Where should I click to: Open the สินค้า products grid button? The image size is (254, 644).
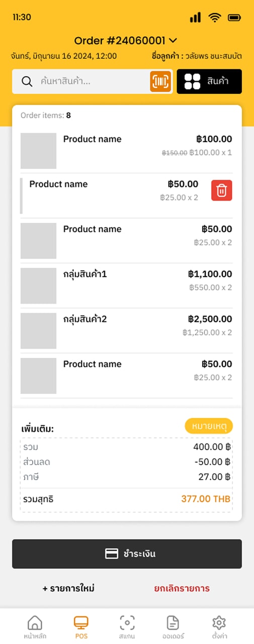pyautogui.click(x=209, y=82)
